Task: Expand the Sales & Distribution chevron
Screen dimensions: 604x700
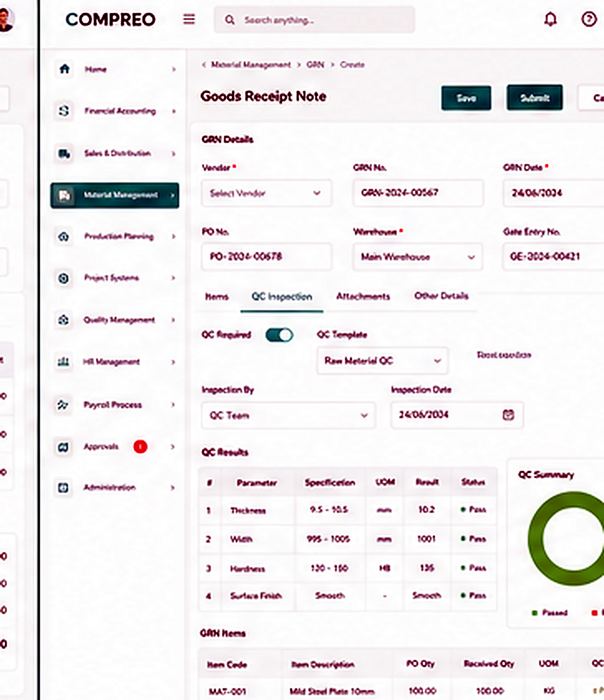Action: point(174,153)
